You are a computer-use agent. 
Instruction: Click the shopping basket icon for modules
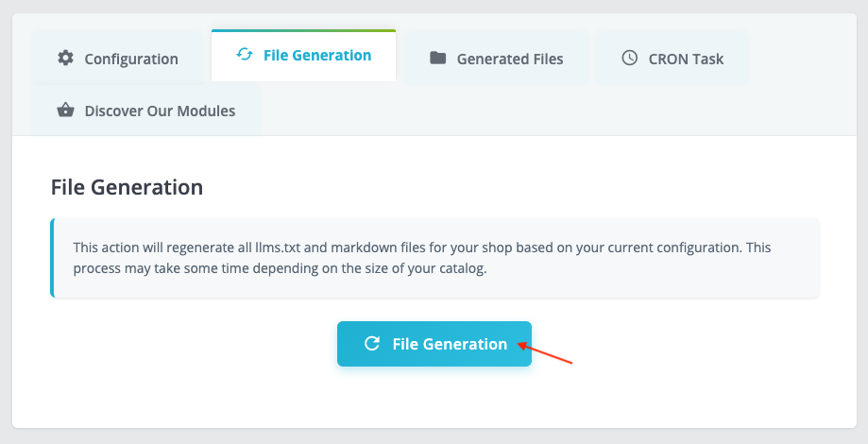coord(65,111)
